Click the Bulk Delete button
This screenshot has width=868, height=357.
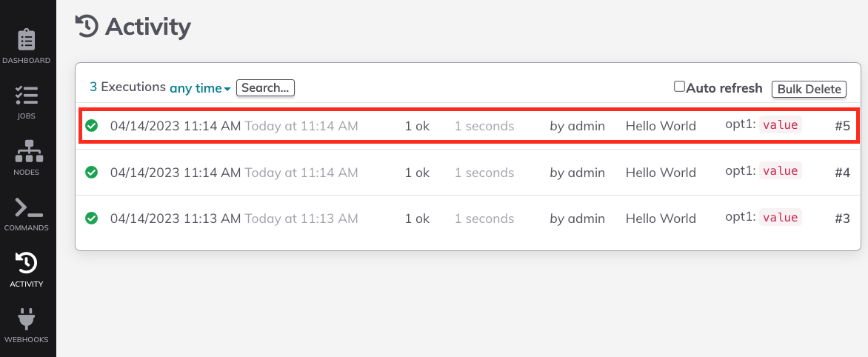[809, 89]
